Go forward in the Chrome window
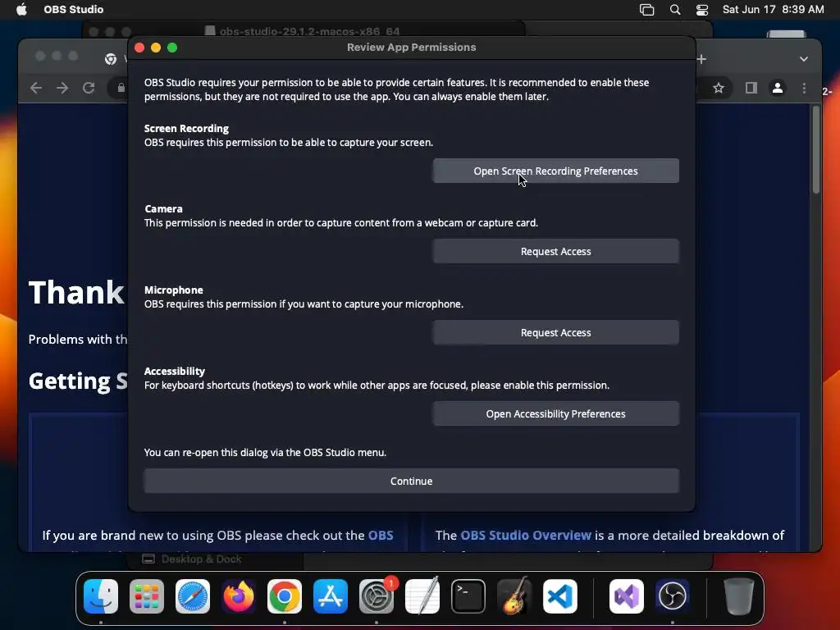The height and width of the screenshot is (630, 840). 62,88
